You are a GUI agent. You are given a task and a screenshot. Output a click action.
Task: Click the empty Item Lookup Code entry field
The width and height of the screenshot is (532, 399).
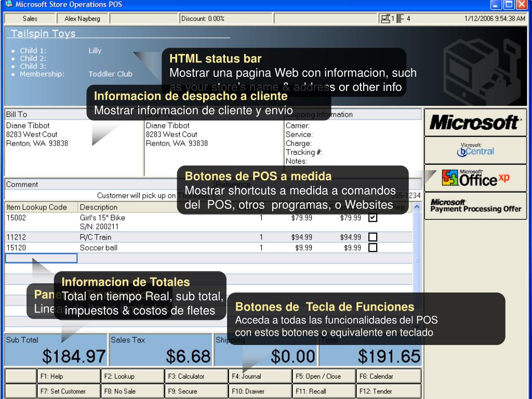(x=42, y=258)
